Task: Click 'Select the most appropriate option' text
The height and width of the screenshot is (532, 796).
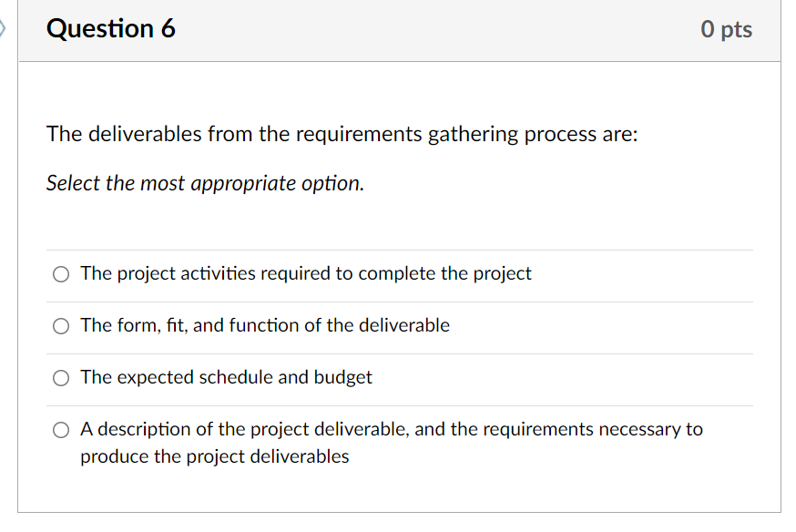Action: (x=204, y=183)
